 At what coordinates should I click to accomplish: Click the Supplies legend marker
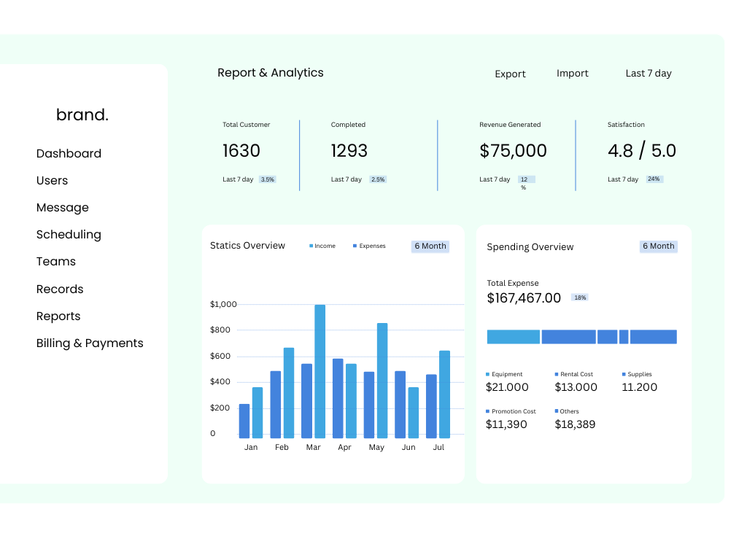[624, 375]
